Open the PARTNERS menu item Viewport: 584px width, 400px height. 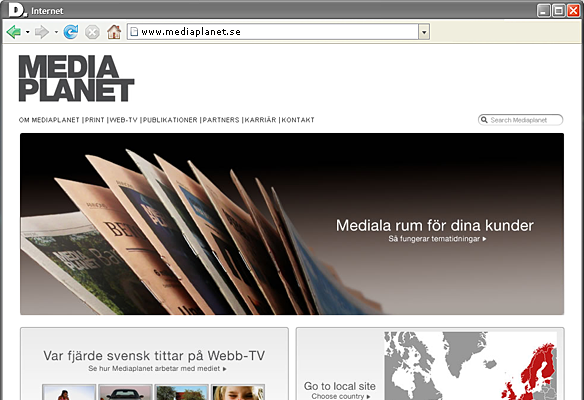click(221, 120)
